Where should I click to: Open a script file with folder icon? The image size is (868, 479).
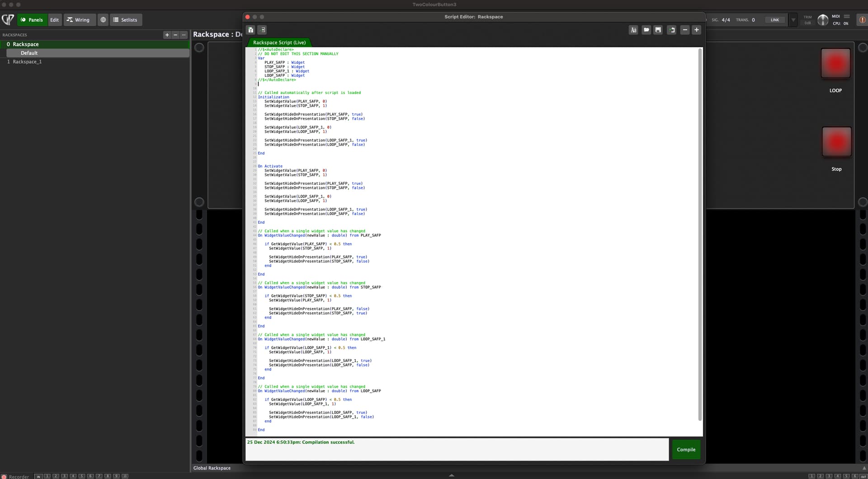[x=646, y=30]
